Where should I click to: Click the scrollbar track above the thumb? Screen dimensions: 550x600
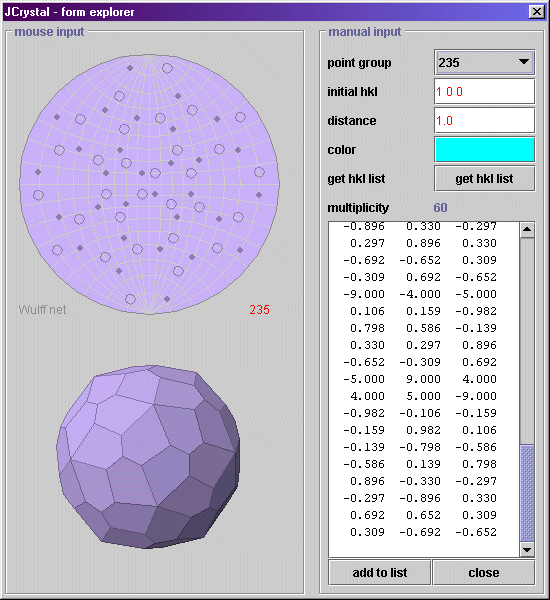coord(527,341)
